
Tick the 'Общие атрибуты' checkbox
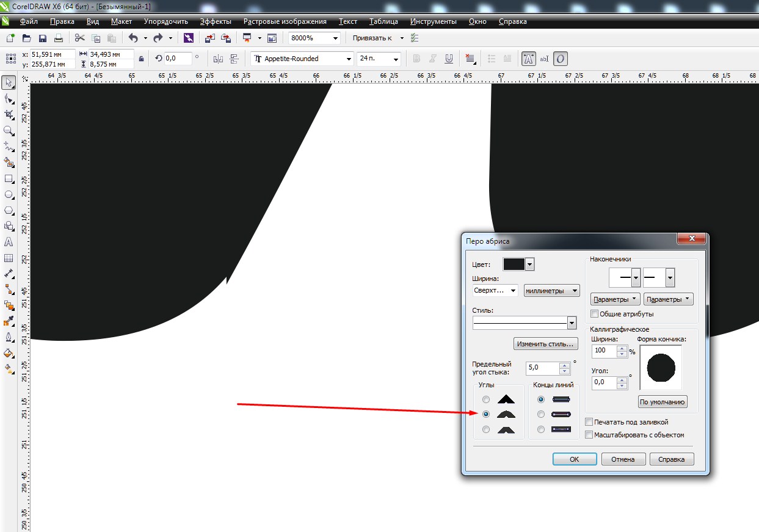(595, 314)
